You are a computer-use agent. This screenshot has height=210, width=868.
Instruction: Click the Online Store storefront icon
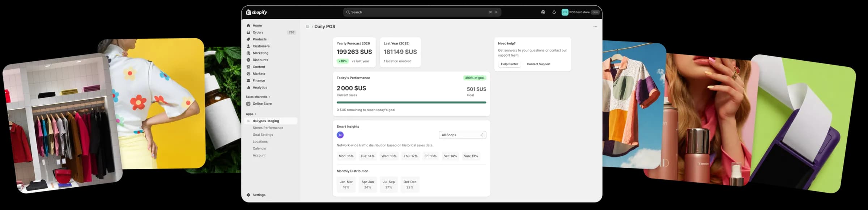point(248,104)
